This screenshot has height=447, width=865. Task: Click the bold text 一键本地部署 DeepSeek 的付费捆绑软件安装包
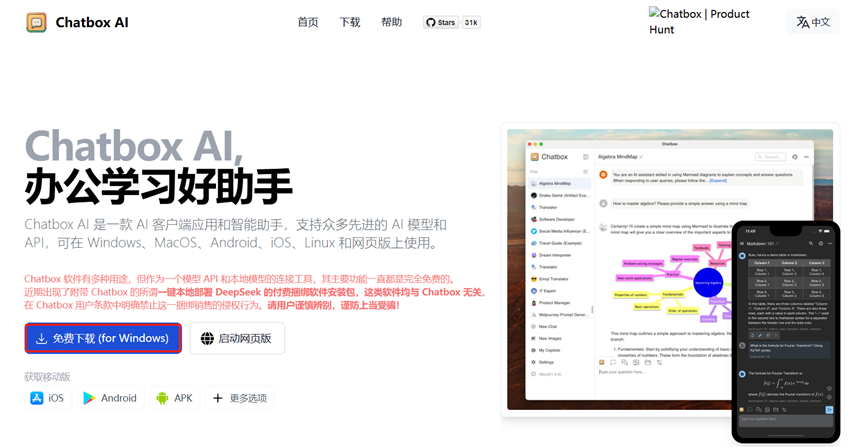(257, 292)
